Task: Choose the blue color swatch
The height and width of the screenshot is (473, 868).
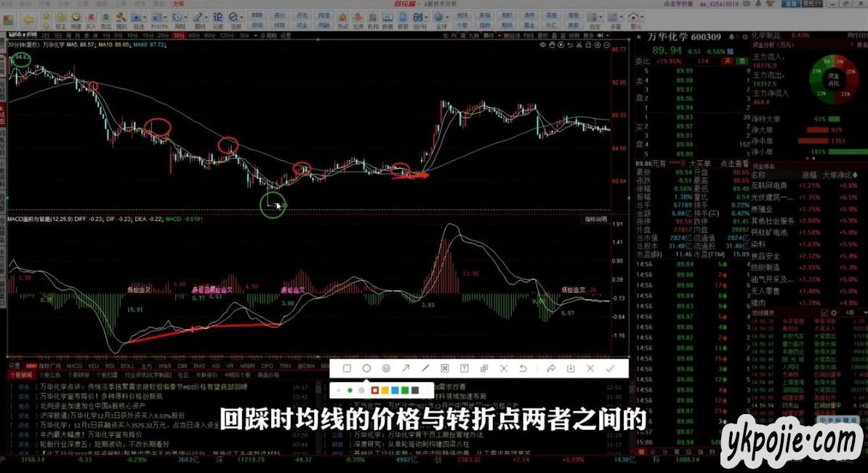Action: click(x=395, y=391)
